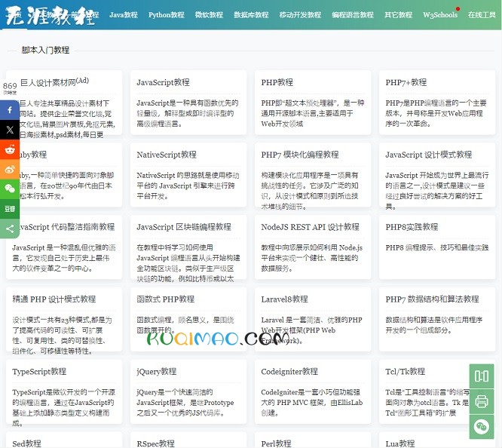Open JavaScript 代码整洁指南教程 card
This screenshot has height=448, width=502.
(x=64, y=247)
